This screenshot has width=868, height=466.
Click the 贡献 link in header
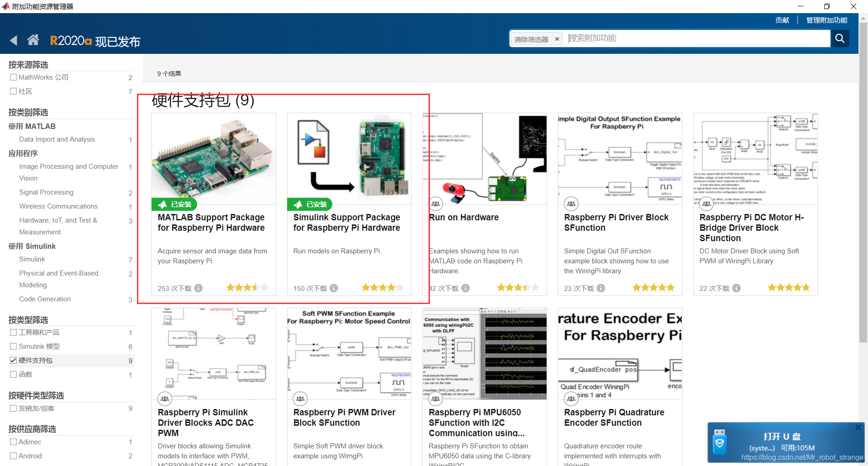782,20
